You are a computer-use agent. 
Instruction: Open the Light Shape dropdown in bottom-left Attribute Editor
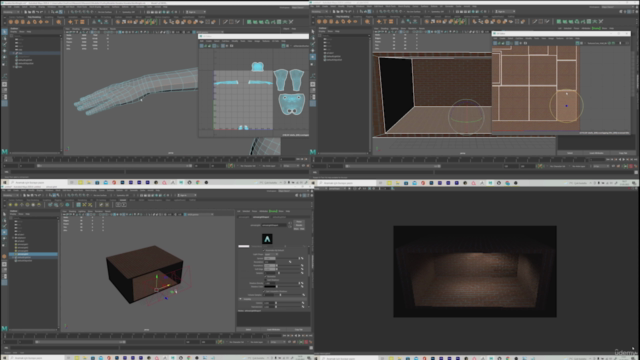pos(271,254)
